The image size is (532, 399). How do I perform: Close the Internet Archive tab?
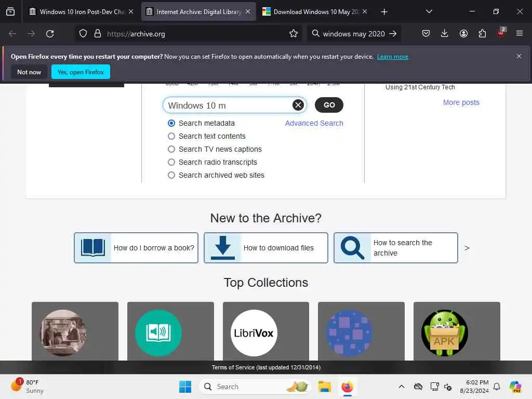coord(248,11)
